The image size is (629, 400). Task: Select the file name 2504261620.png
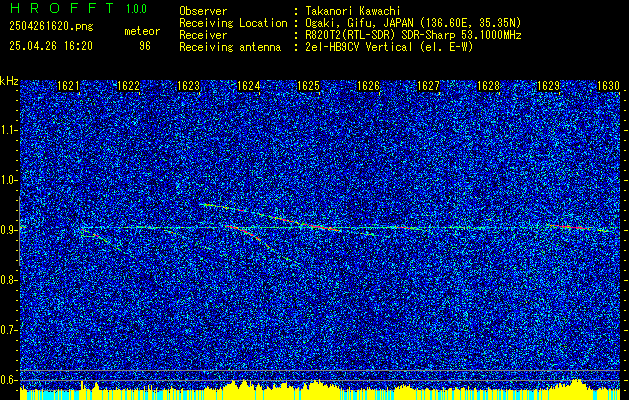(51, 26)
